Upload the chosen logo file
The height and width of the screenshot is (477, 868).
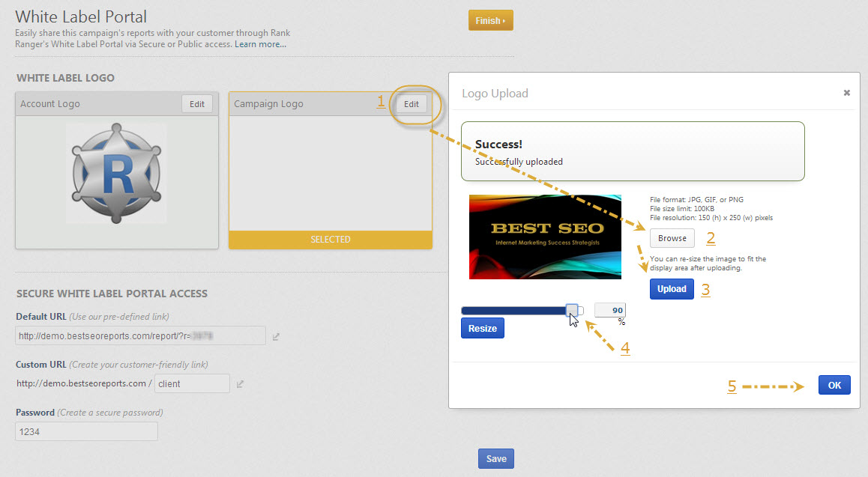pyautogui.click(x=672, y=289)
